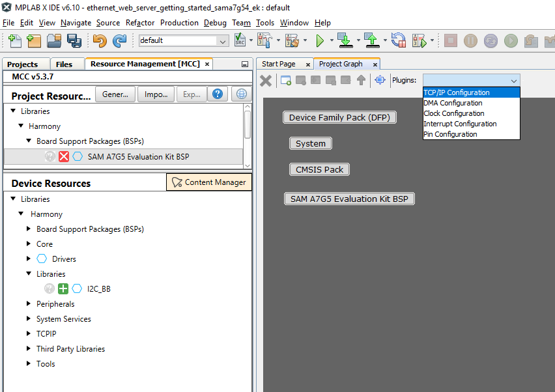
Task: Click the grey Continue debugger icon
Action: click(x=511, y=40)
